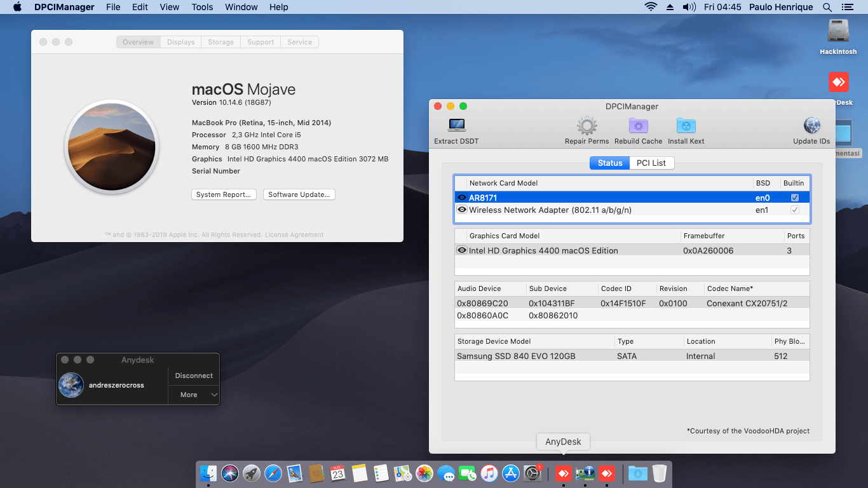Viewport: 868px width, 488px height.
Task: Open Safari from the Dock
Action: [x=273, y=473]
